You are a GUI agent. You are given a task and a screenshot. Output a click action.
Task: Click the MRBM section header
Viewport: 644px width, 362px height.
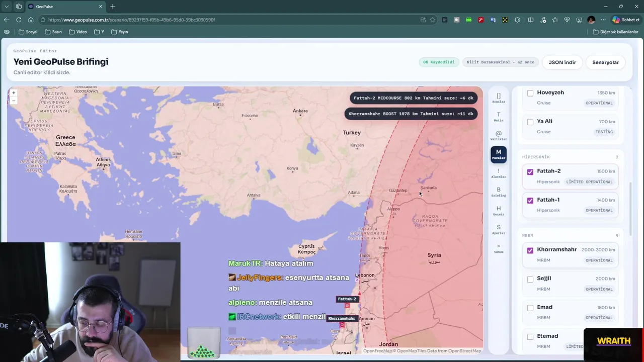coord(527,235)
